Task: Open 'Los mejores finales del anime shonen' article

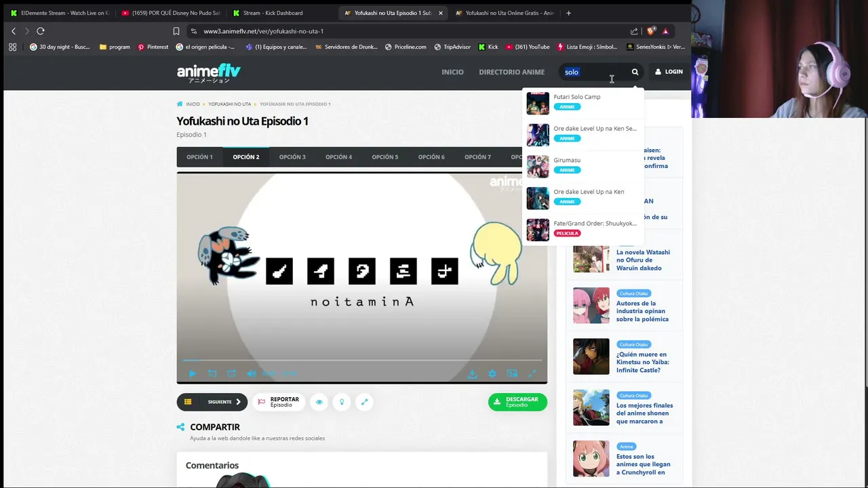Action: (x=644, y=413)
